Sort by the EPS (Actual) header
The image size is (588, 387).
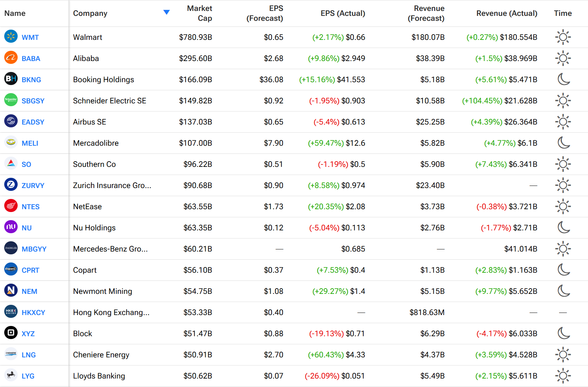(343, 13)
